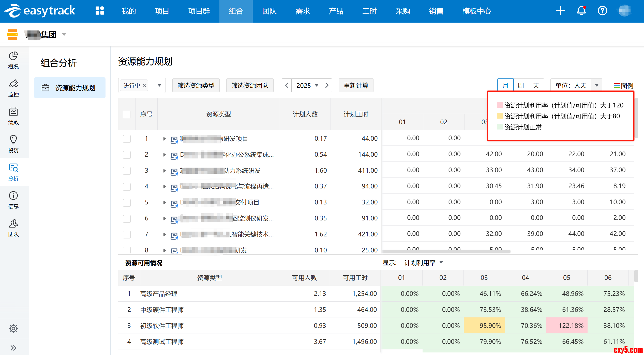Switch to the 周 view tab
This screenshot has width=644, height=355.
tap(520, 85)
